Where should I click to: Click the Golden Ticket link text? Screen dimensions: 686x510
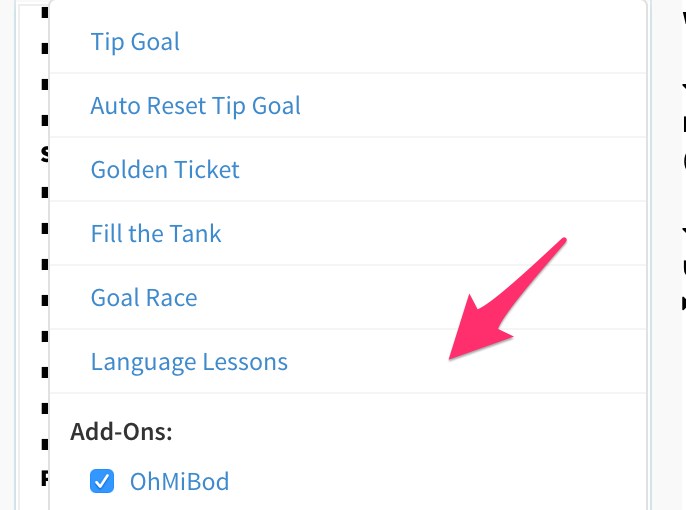[165, 170]
